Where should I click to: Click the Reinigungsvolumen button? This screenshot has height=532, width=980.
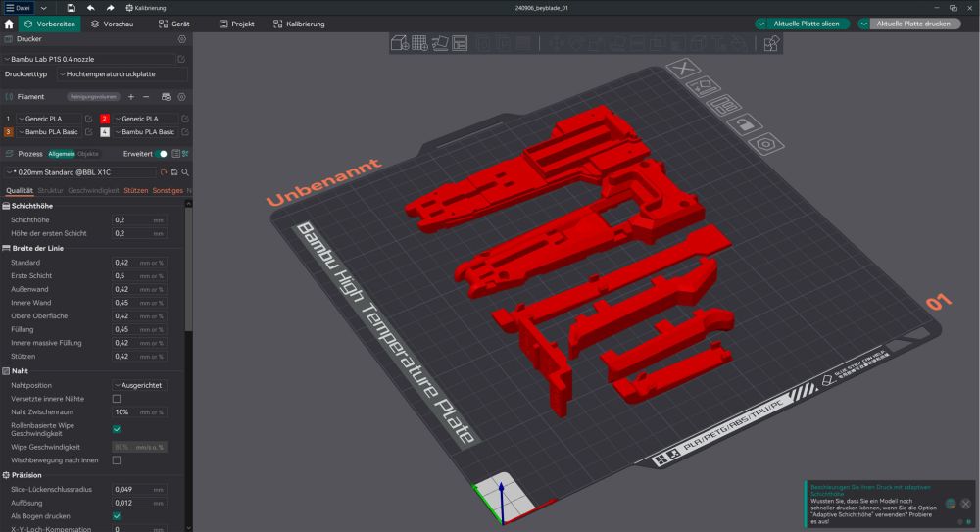point(93,97)
